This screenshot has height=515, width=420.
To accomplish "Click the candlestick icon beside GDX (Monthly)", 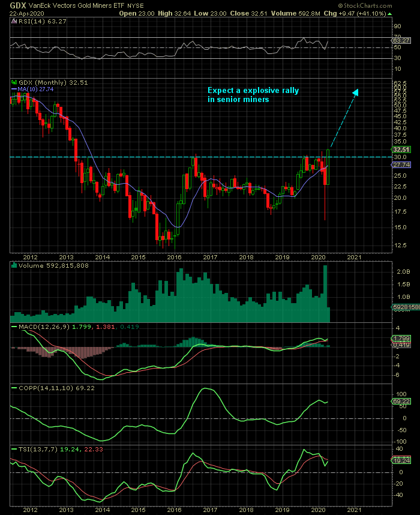I will coord(14,82).
